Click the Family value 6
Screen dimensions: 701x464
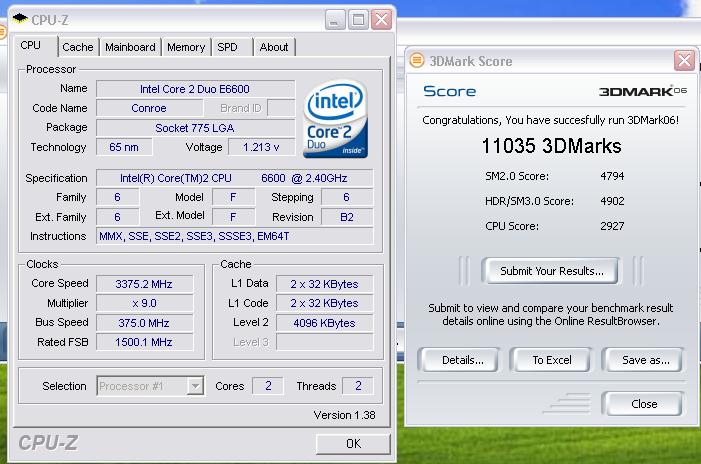118,197
